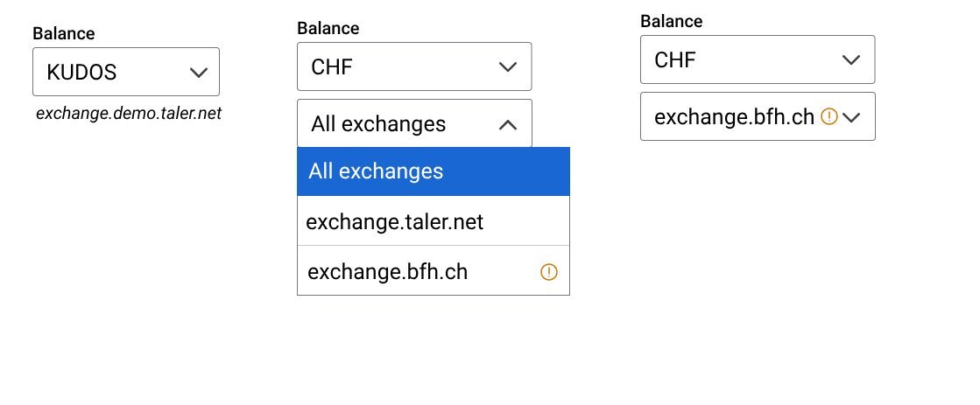Click the exchange.demo.taler.net italic text
Image resolution: width=980 pixels, height=405 pixels.
(x=129, y=114)
